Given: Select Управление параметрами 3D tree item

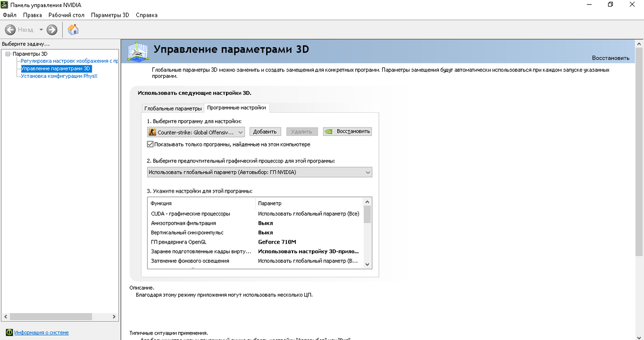Looking at the screenshot, I should point(56,69).
